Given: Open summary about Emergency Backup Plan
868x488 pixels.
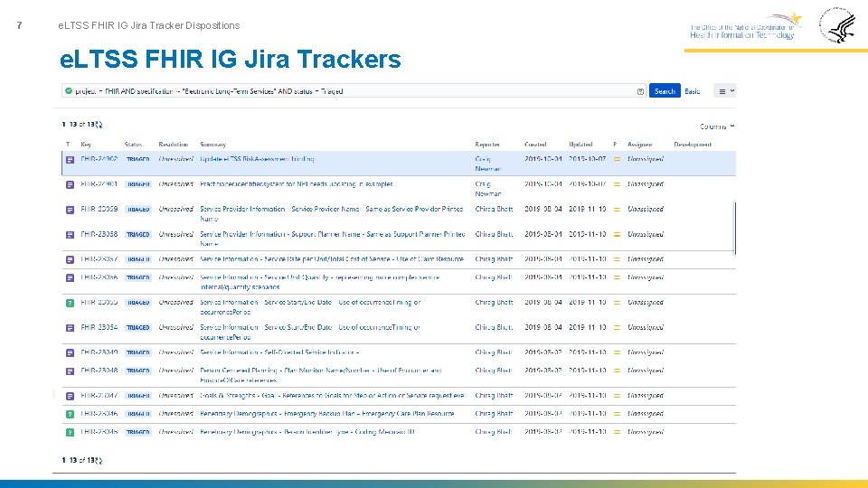Looking at the screenshot, I should click(327, 413).
